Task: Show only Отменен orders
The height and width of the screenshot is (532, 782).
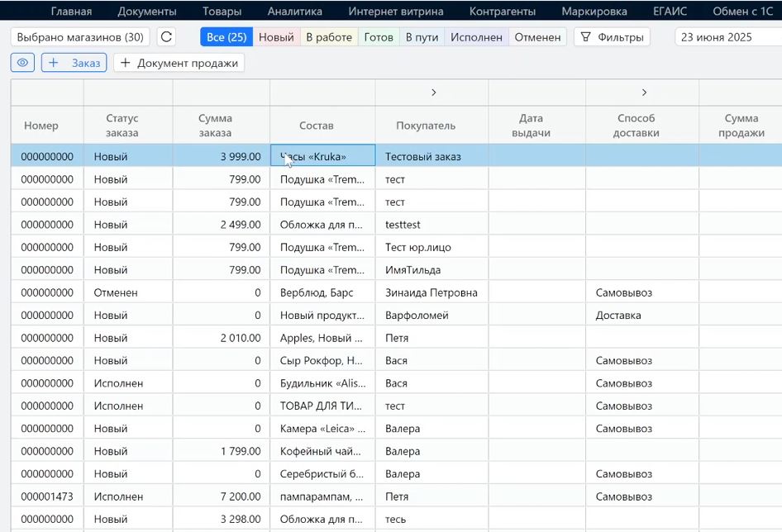Action: (537, 37)
